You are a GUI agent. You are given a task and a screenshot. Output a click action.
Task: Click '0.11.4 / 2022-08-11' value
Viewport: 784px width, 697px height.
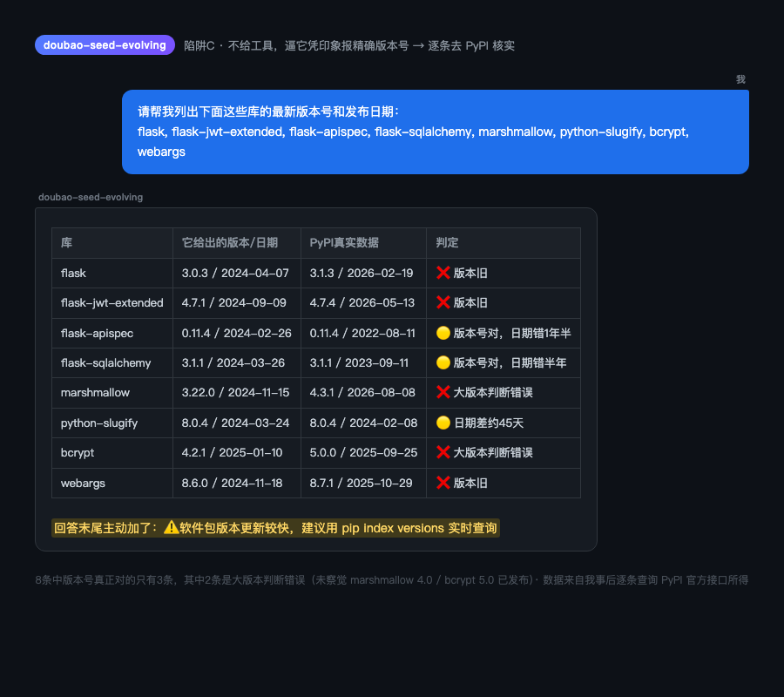point(362,333)
